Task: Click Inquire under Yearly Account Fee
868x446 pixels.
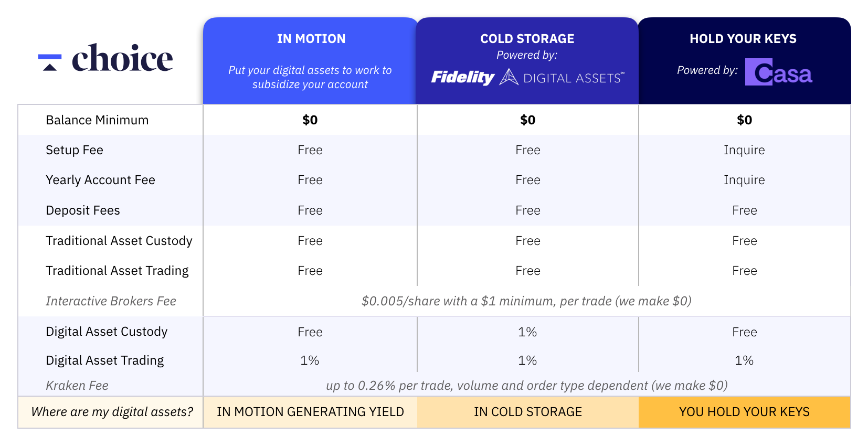Action: click(x=744, y=180)
